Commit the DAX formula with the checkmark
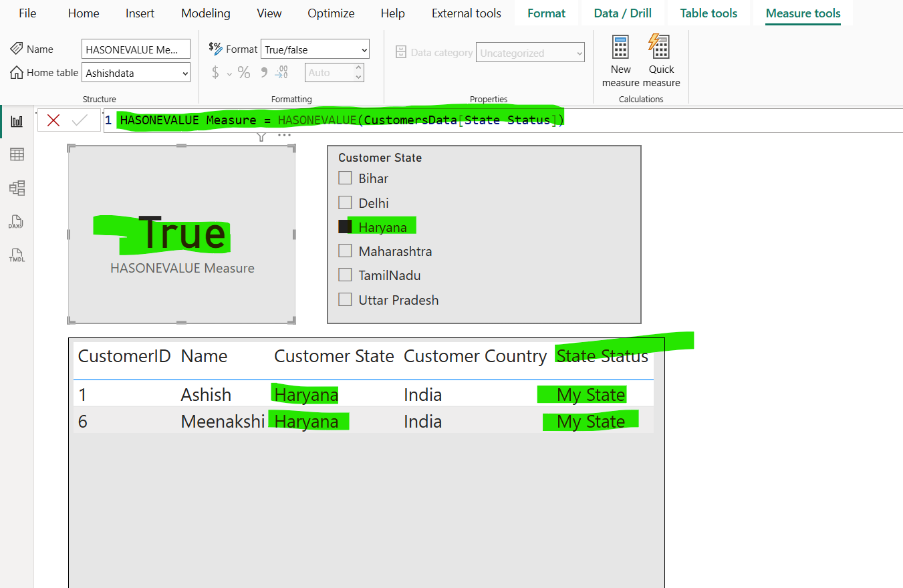The image size is (903, 588). point(78,120)
